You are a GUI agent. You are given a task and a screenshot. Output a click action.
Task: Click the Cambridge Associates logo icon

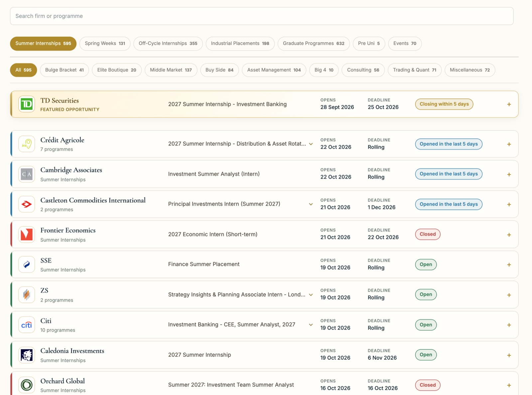pos(27,174)
